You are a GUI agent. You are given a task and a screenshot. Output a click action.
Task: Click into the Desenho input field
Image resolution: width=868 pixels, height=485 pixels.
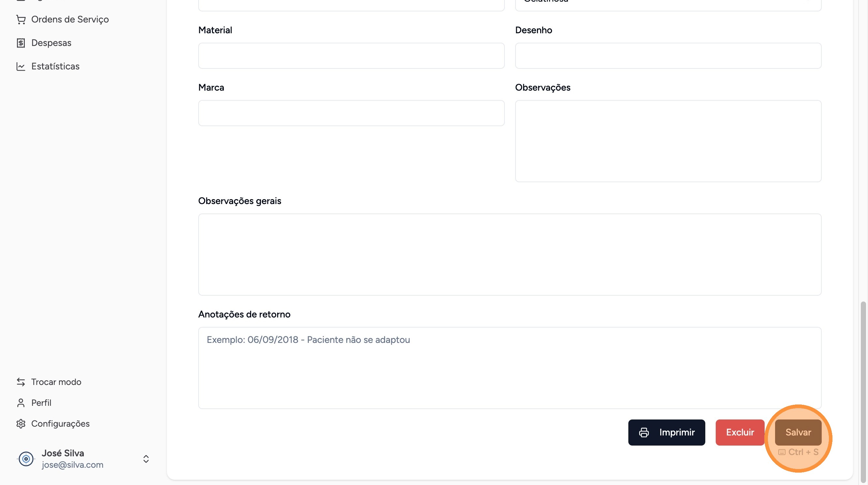coord(668,56)
